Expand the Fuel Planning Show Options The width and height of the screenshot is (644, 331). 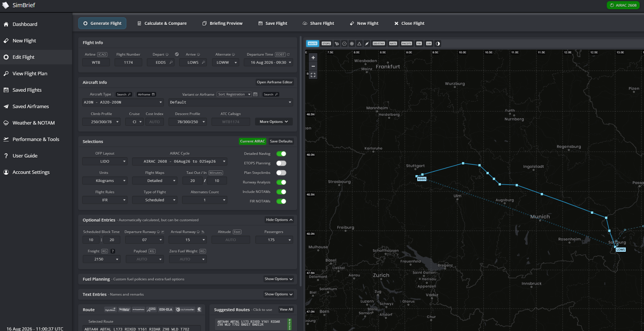(x=279, y=279)
